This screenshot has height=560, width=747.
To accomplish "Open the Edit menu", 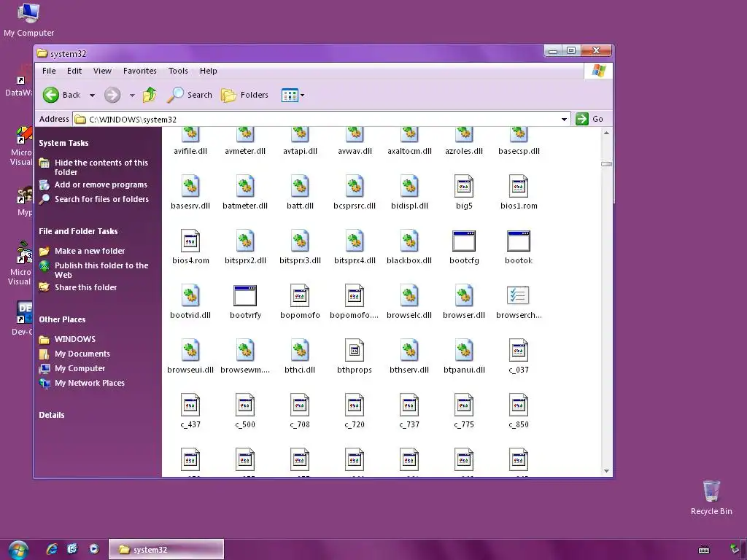I will click(x=74, y=71).
